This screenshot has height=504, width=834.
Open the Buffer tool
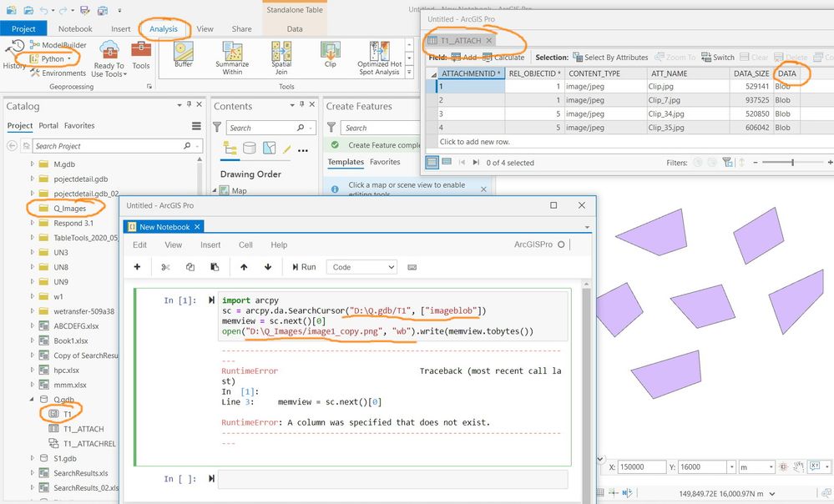point(184,54)
